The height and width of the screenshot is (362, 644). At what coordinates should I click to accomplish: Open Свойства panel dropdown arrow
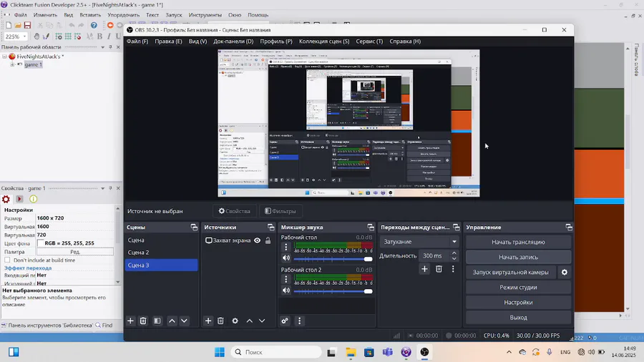tap(102, 188)
